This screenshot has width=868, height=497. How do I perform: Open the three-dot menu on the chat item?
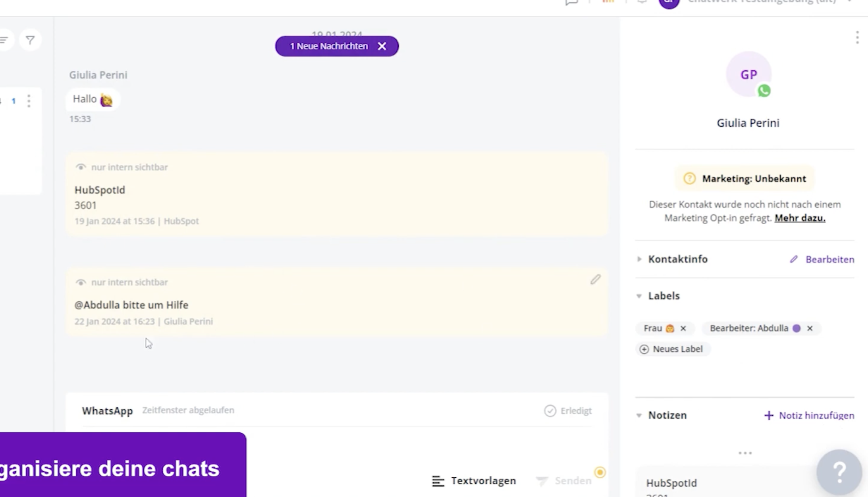[29, 101]
